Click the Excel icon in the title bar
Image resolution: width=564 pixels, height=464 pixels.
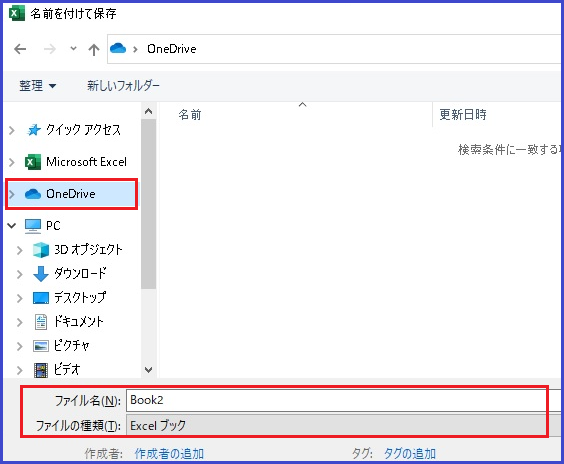click(x=17, y=14)
